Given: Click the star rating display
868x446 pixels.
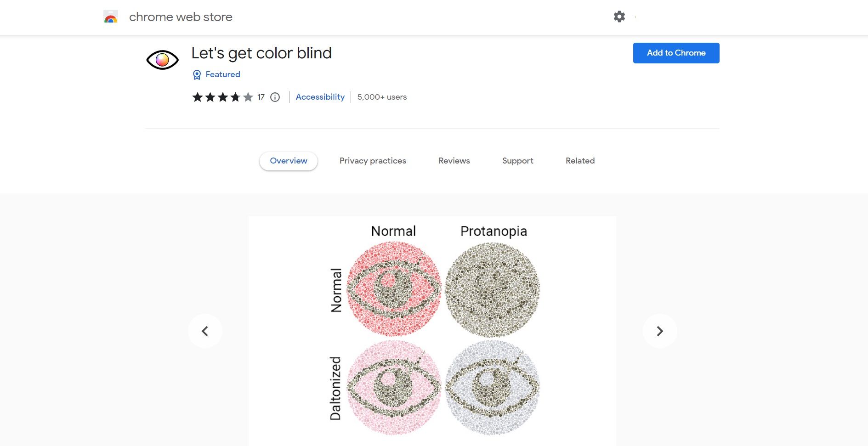Looking at the screenshot, I should (223, 97).
